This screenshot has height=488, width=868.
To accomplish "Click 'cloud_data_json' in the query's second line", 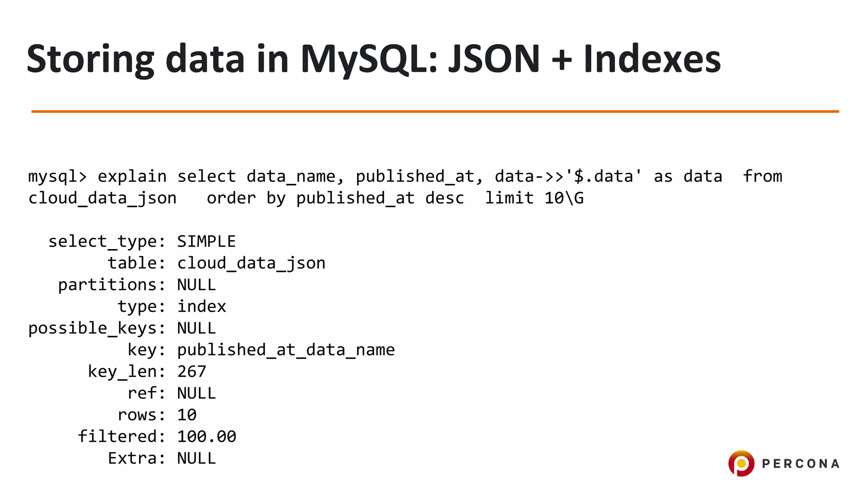I will point(102,198).
